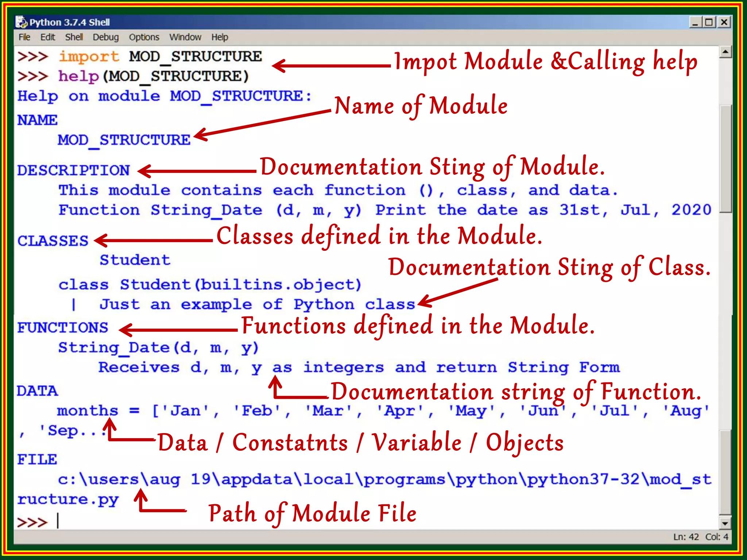Image resolution: width=747 pixels, height=560 pixels.
Task: Click the 'Student' class name entry
Action: click(x=135, y=260)
